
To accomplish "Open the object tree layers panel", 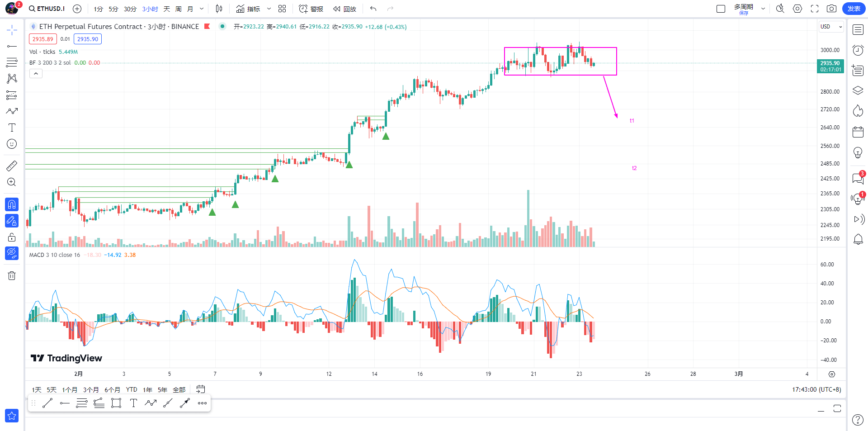I will [858, 90].
